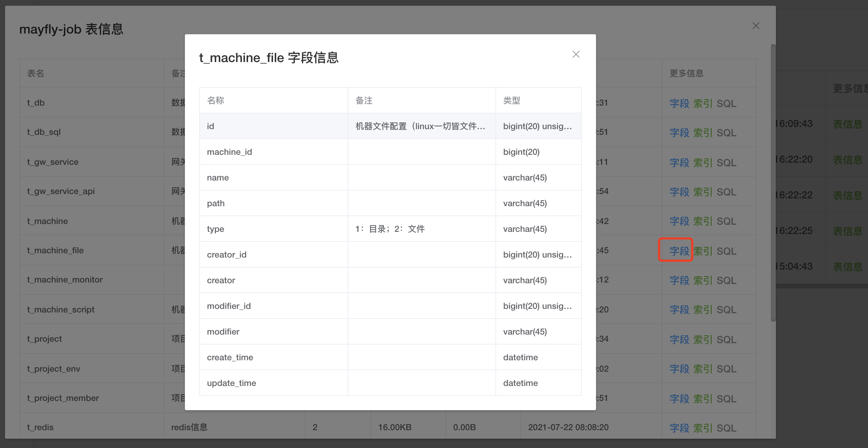This screenshot has width=868, height=448.
Task: Open SQL link for t_gw_service_api row
Action: tap(726, 192)
